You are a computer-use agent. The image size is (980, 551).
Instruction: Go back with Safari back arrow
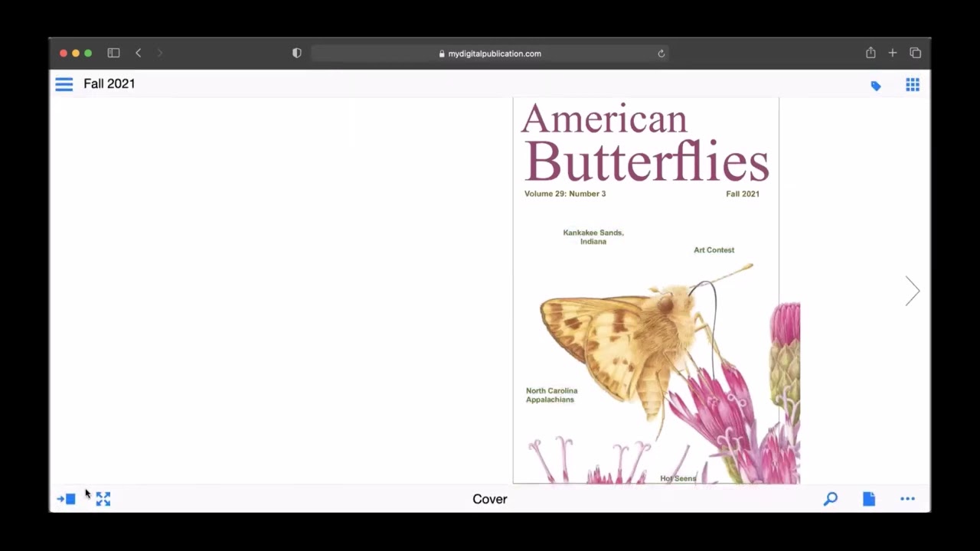pyautogui.click(x=138, y=53)
